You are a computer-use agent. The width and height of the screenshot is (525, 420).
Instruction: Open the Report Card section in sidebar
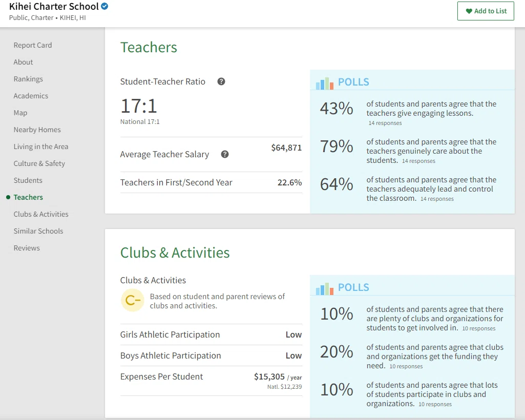coord(33,45)
